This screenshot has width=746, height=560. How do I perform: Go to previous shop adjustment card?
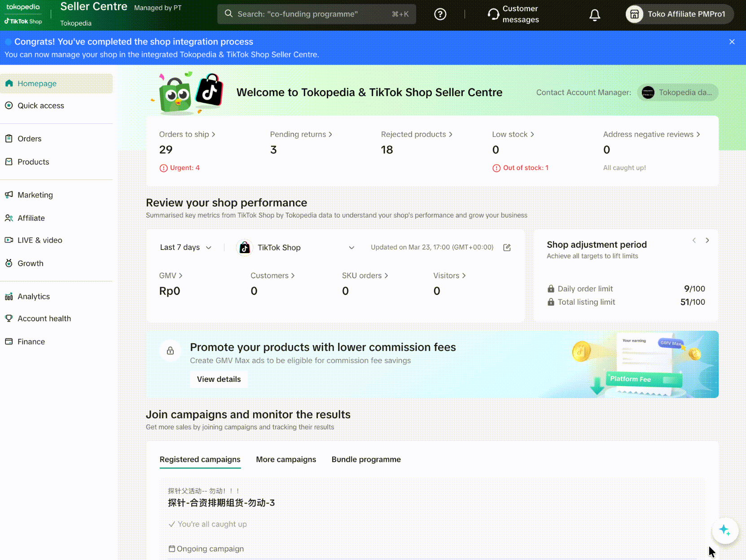click(694, 241)
